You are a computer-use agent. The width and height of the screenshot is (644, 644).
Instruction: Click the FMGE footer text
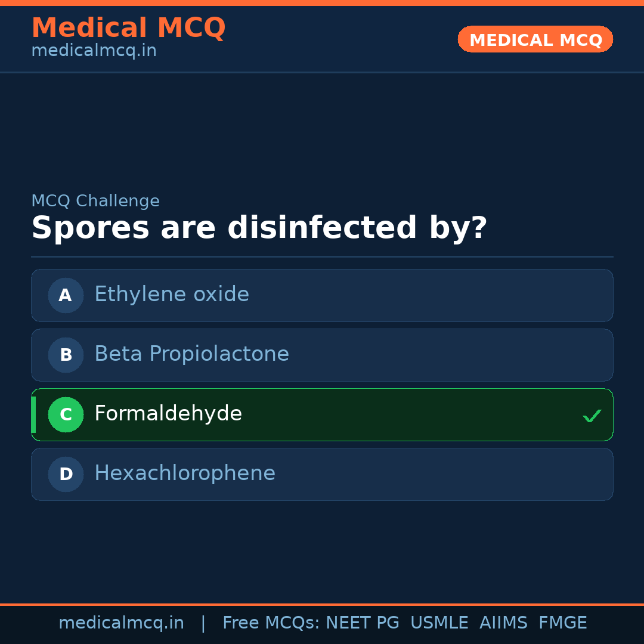562,623
